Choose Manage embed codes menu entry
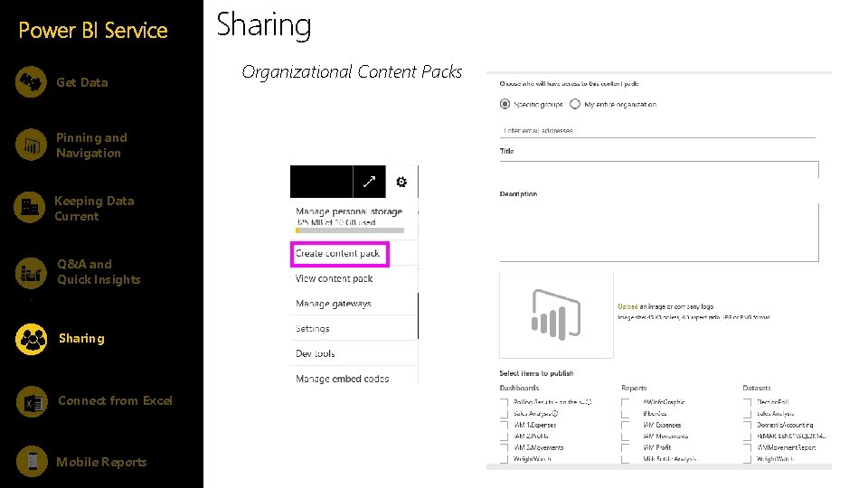Image resolution: width=868 pixels, height=488 pixels. (342, 379)
